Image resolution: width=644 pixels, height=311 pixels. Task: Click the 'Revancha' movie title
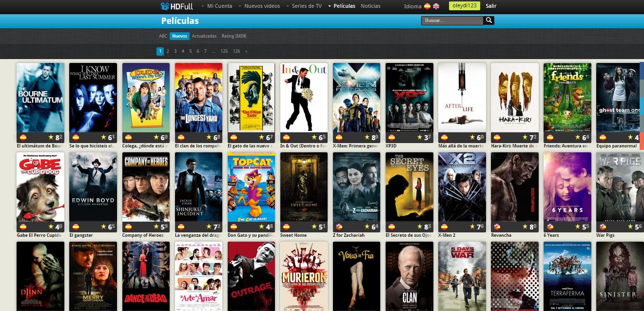click(501, 235)
